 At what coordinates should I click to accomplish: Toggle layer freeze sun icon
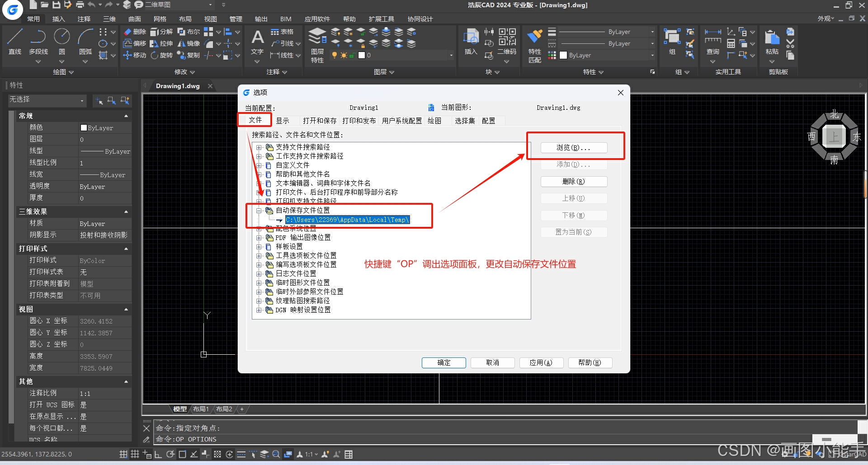coord(344,55)
